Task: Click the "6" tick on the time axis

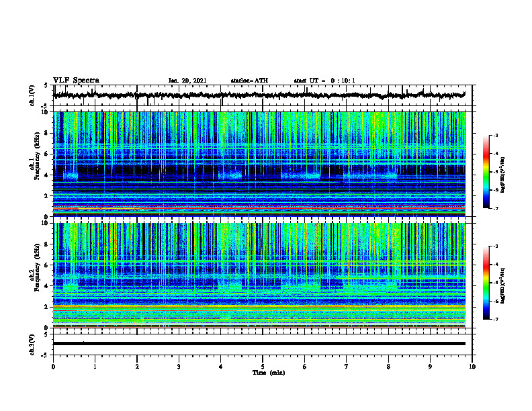Action: point(305,367)
